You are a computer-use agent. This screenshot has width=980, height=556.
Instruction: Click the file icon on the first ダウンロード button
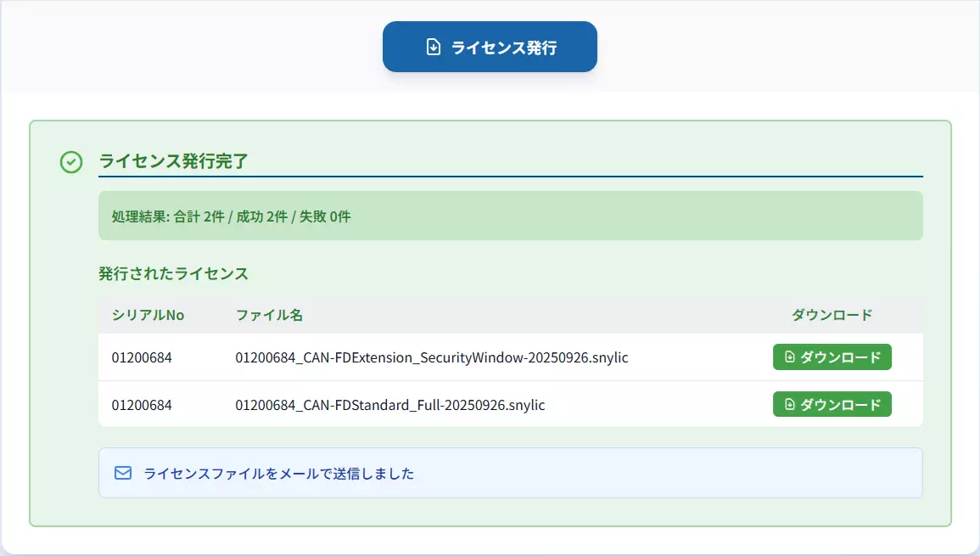click(787, 357)
